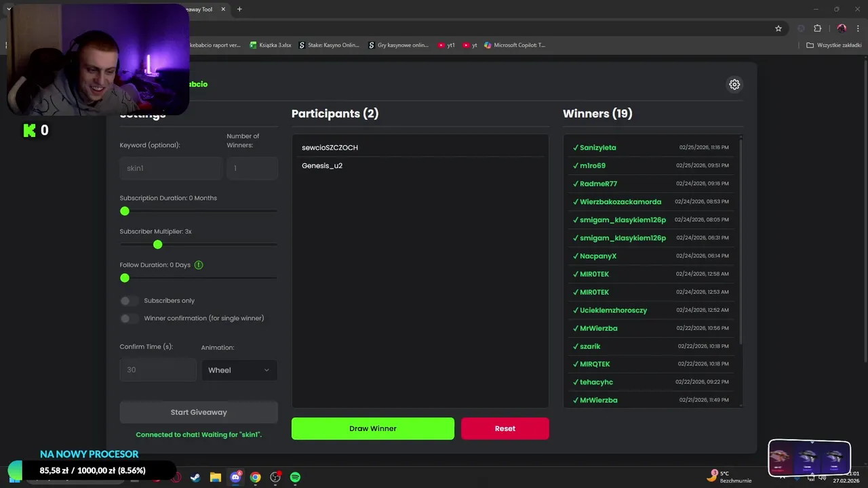
Task: Open Google Chrome from the taskbar
Action: coord(255,477)
